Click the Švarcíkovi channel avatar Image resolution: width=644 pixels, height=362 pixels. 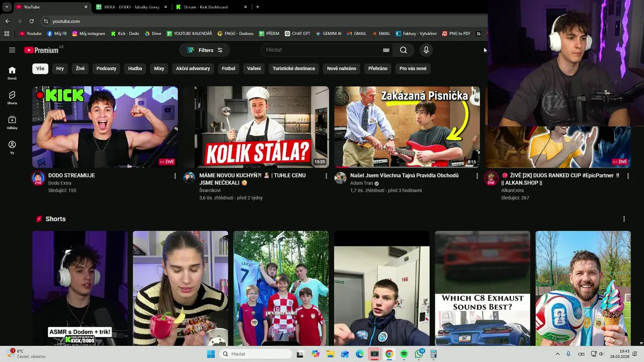coord(189,178)
